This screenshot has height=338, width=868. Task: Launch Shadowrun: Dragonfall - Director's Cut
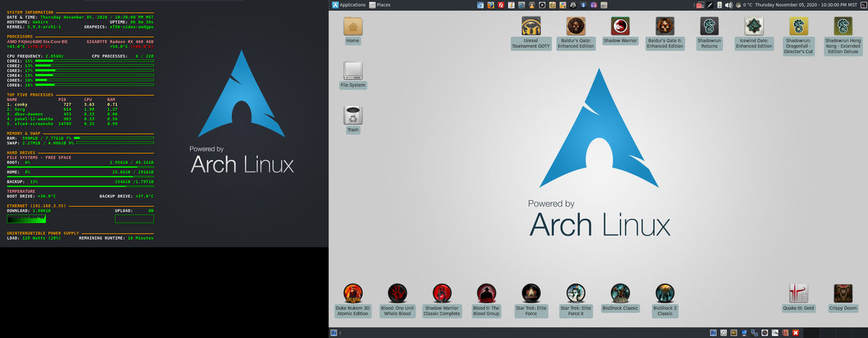click(799, 35)
